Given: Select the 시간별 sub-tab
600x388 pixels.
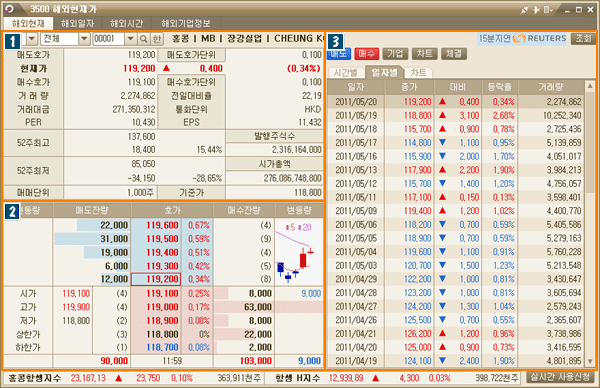Looking at the screenshot, I should tap(346, 73).
